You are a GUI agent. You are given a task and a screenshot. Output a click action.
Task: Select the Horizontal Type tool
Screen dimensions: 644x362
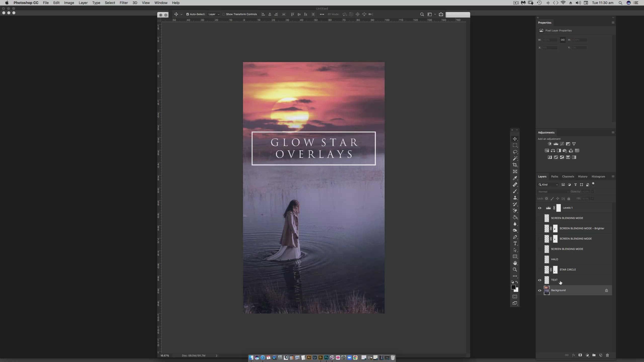(515, 244)
